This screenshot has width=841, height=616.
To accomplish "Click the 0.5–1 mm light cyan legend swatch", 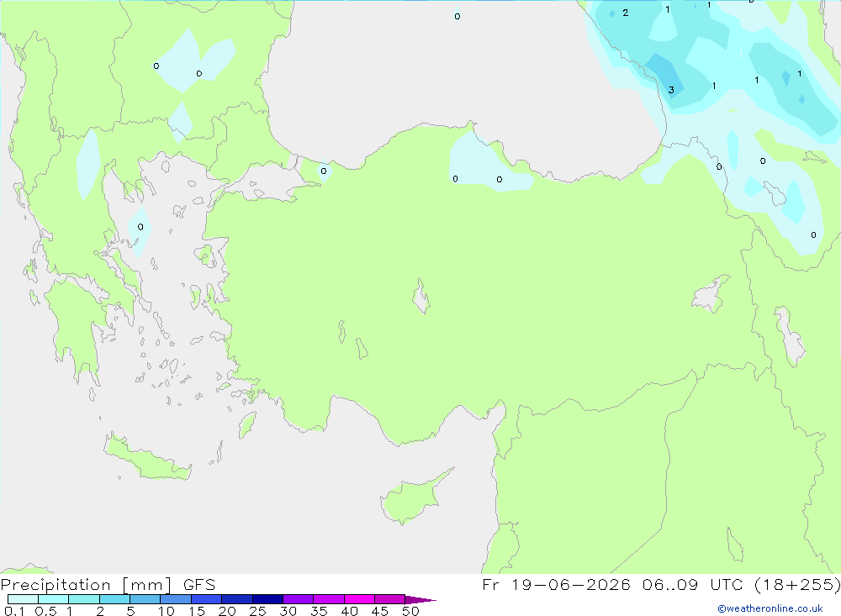I will click(x=53, y=599).
